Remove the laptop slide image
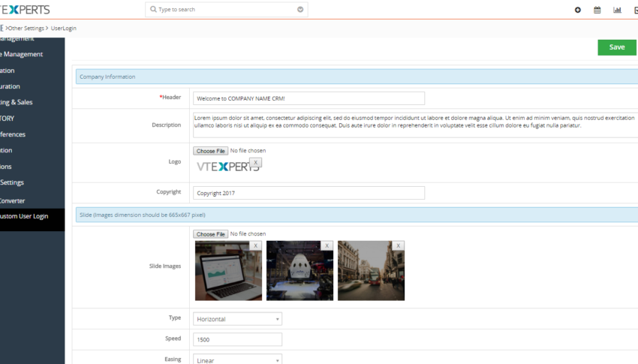This screenshot has height=364, width=638. tap(255, 245)
